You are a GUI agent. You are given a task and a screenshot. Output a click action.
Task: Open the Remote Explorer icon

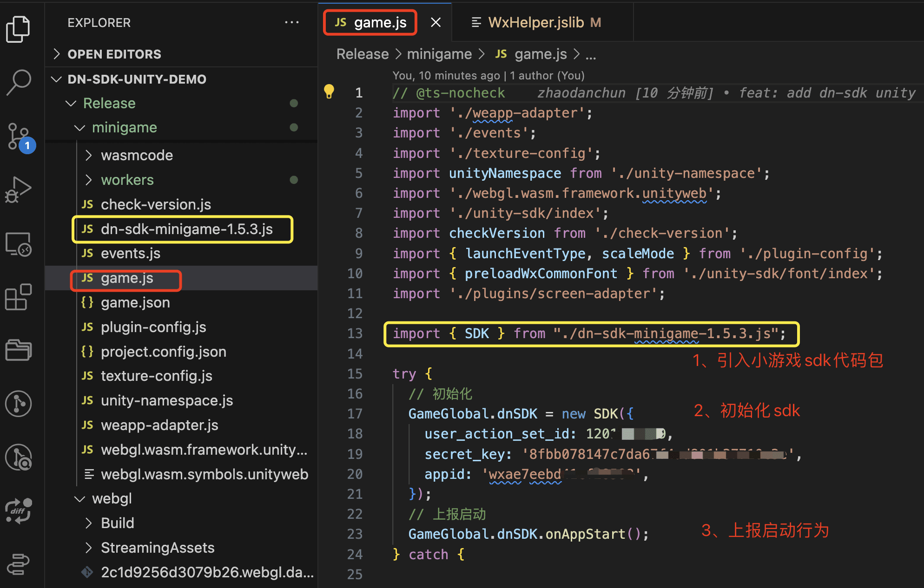[x=18, y=244]
